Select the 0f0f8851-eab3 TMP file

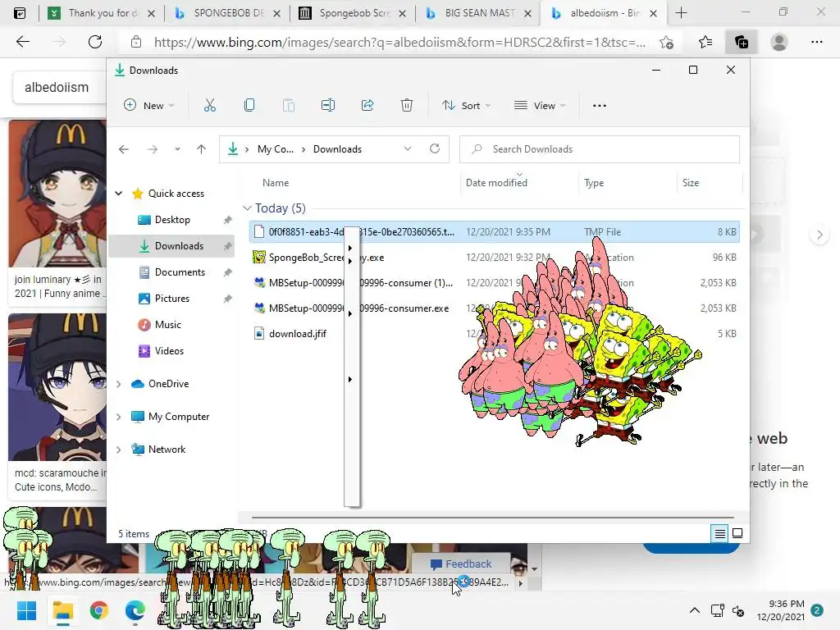pos(494,232)
